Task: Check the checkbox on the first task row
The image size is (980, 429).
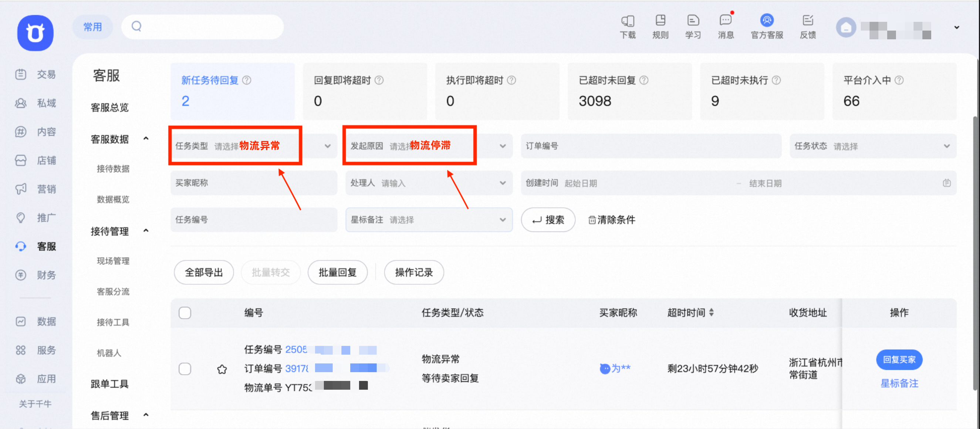Action: tap(185, 368)
